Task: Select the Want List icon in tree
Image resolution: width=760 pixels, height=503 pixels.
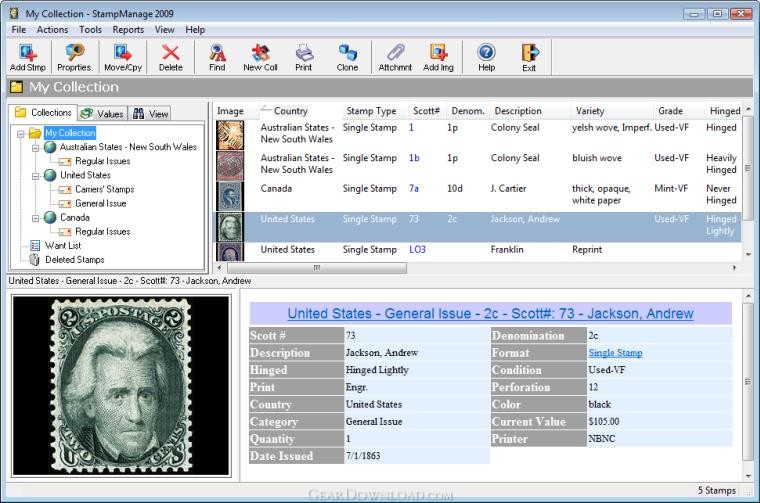Action: click(x=35, y=246)
